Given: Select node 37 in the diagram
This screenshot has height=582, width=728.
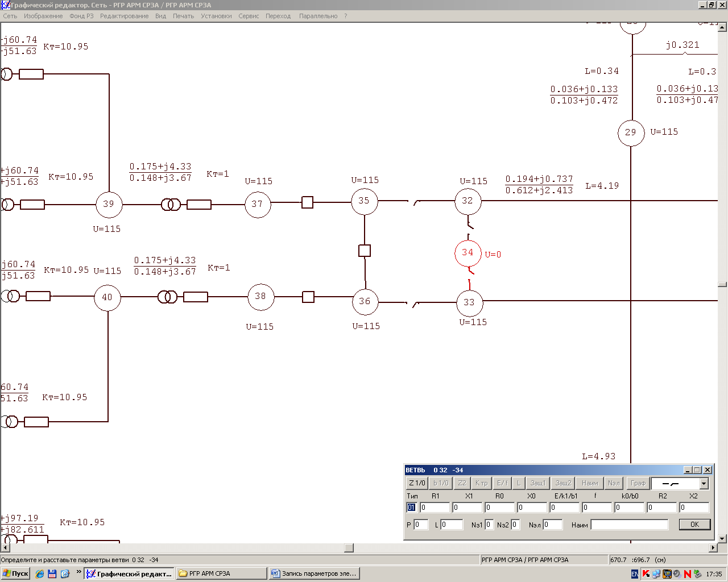Looking at the screenshot, I should tap(258, 204).
